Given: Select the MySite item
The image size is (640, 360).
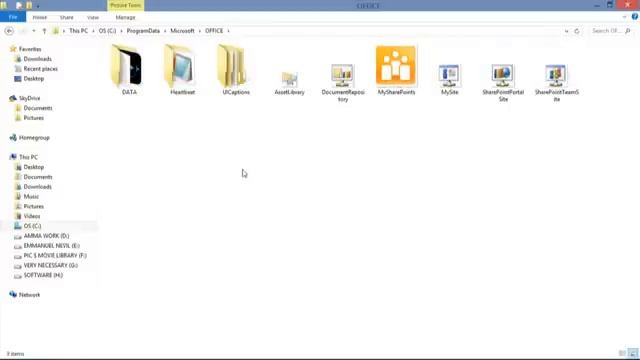Looking at the screenshot, I should pyautogui.click(x=449, y=80).
